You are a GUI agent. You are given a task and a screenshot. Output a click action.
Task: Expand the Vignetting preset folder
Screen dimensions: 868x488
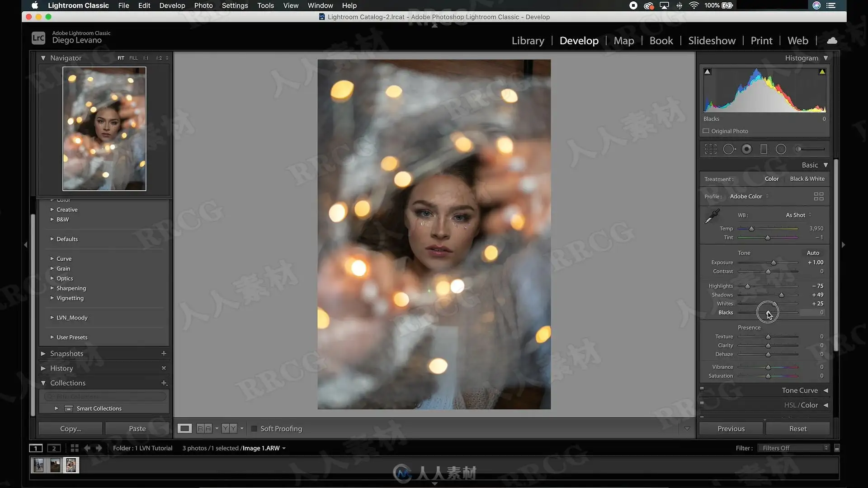[70, 298]
